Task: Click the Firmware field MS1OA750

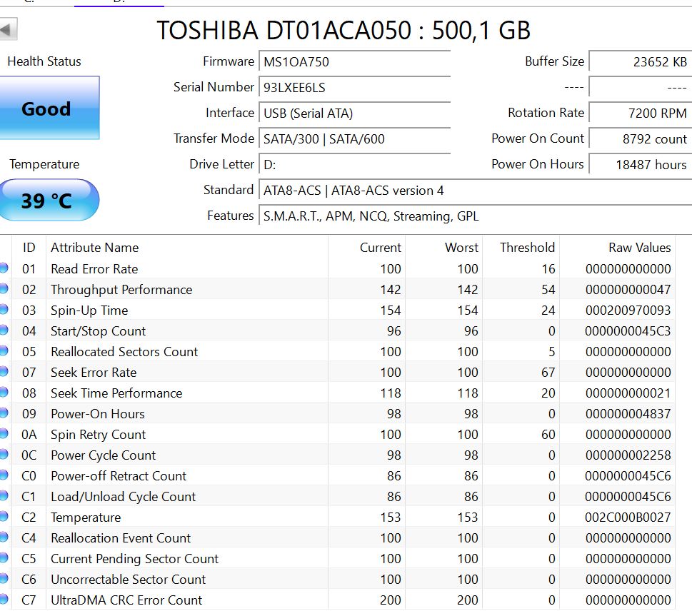Action: pyautogui.click(x=354, y=62)
